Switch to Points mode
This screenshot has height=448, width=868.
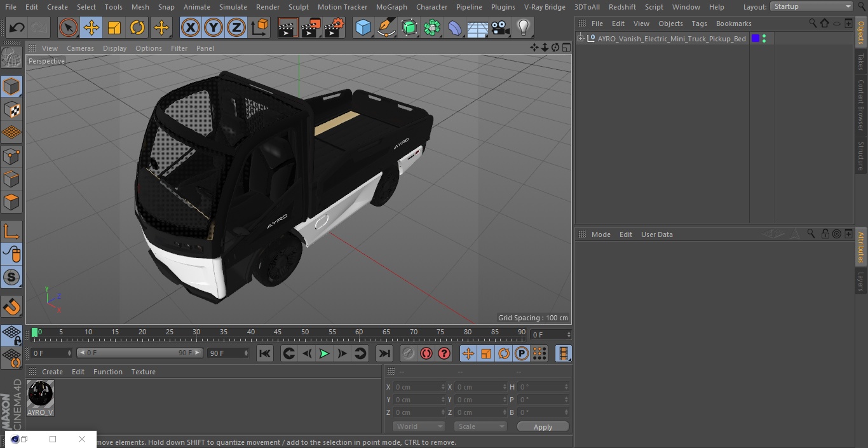click(11, 156)
